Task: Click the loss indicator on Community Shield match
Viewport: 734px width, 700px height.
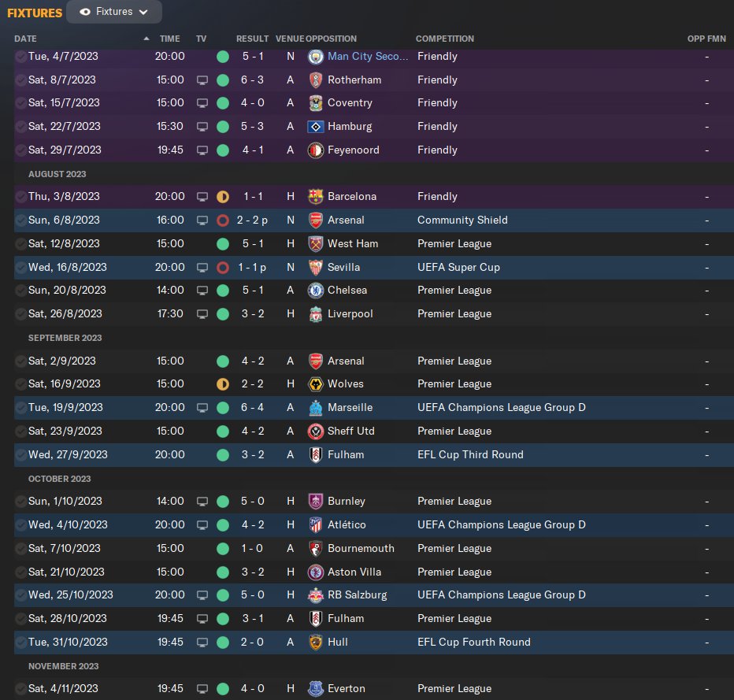Action: [223, 220]
